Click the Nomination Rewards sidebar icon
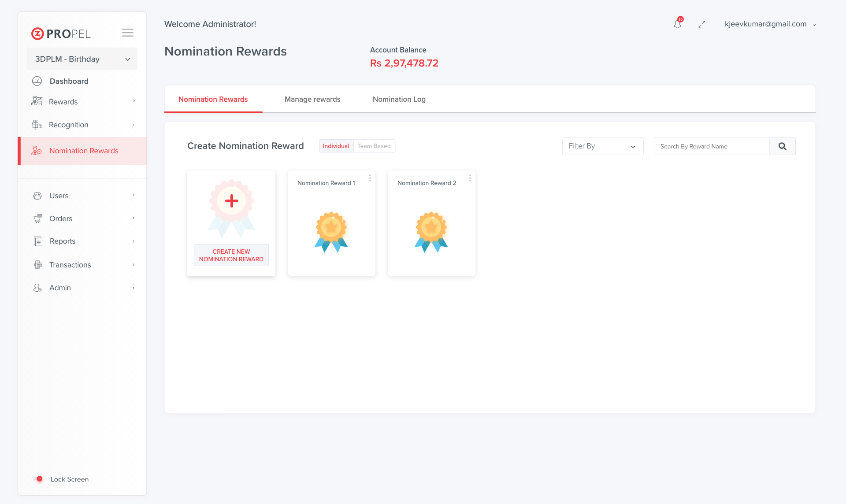 click(37, 151)
